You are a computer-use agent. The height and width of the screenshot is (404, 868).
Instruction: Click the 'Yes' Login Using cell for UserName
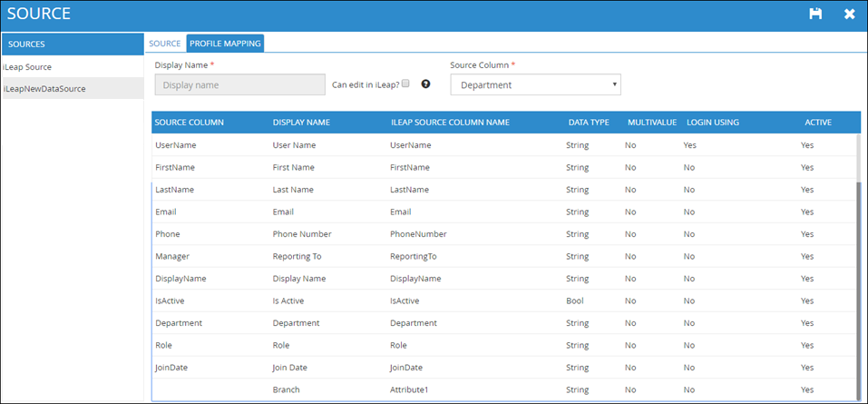pos(689,145)
